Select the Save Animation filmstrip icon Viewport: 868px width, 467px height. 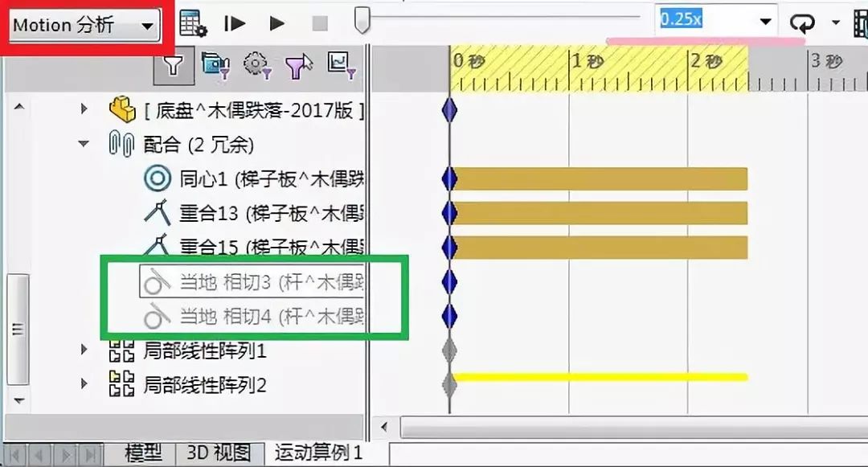[860, 23]
